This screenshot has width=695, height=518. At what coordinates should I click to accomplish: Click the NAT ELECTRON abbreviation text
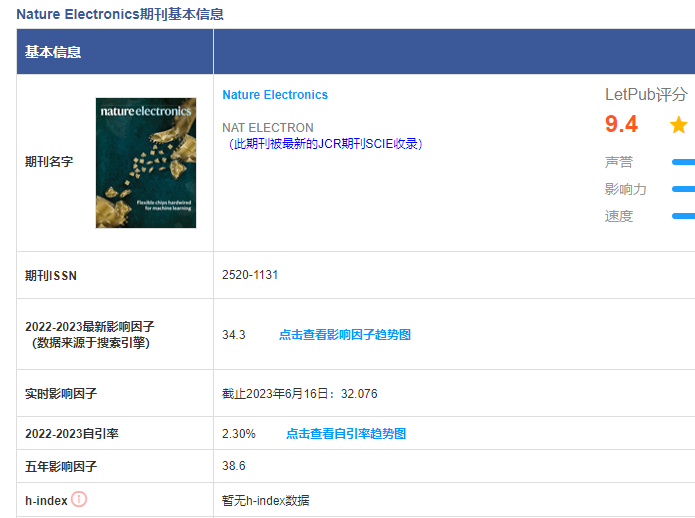click(268, 128)
